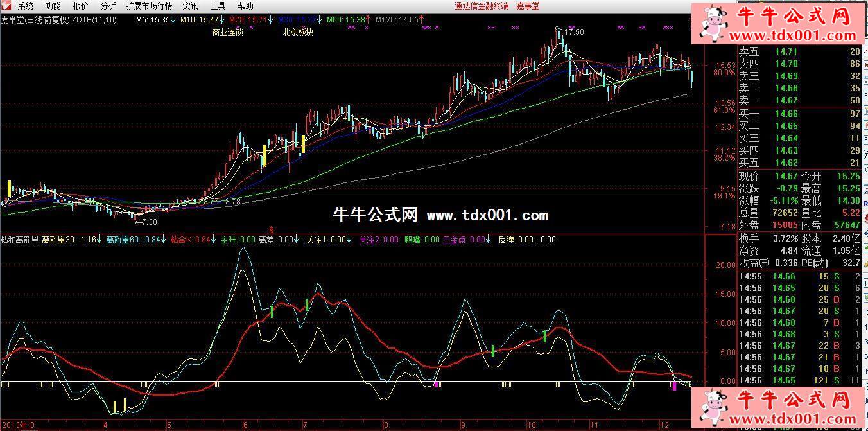The image size is (868, 431).
Task: Open the 报价 menu
Action: [x=81, y=6]
